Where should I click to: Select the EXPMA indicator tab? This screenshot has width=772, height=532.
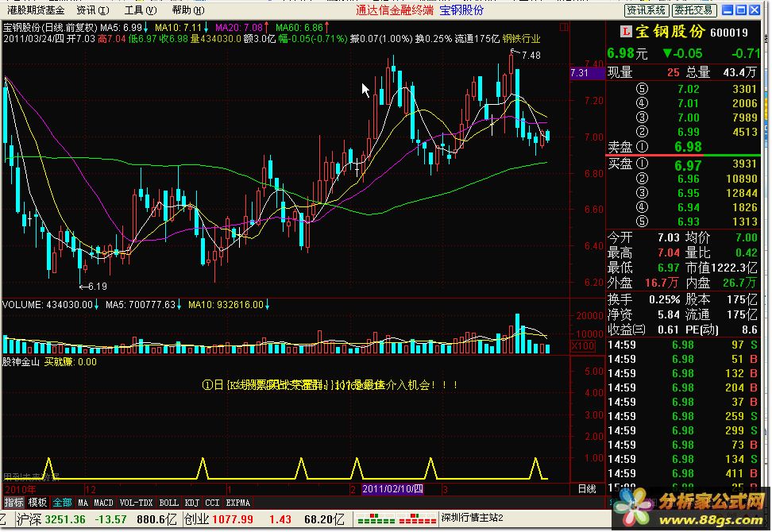tap(238, 503)
